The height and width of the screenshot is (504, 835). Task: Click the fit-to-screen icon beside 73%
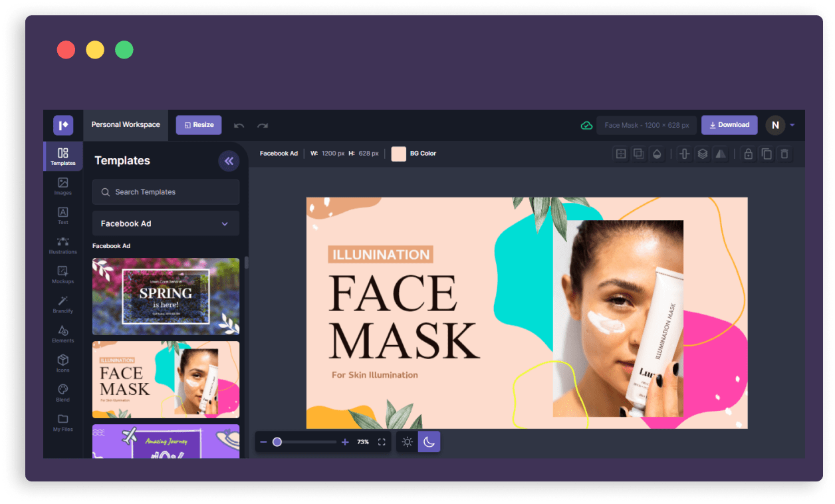[382, 442]
